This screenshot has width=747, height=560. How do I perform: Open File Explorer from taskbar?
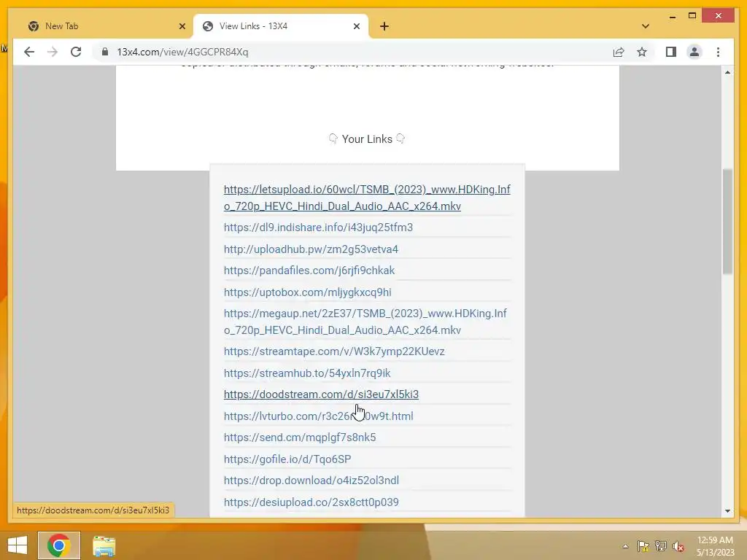pyautogui.click(x=104, y=545)
